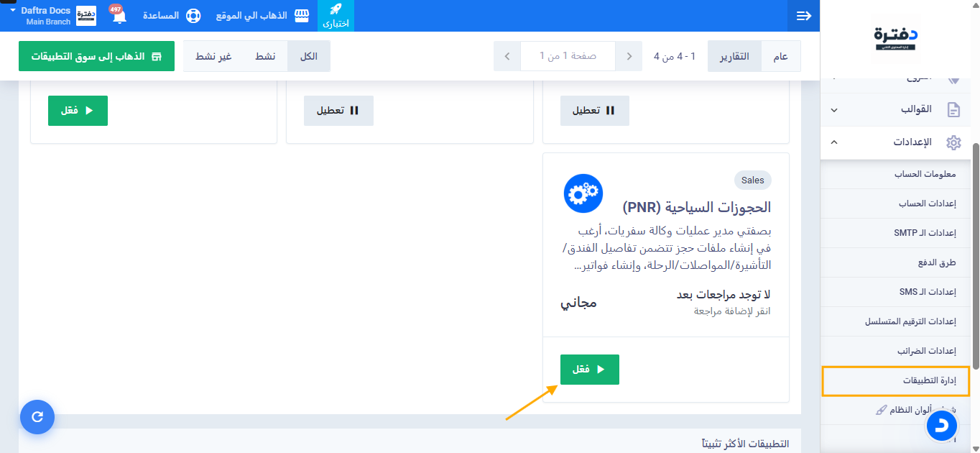Click the blue refresh circle button
This screenshot has width=980, height=453.
(x=37, y=416)
